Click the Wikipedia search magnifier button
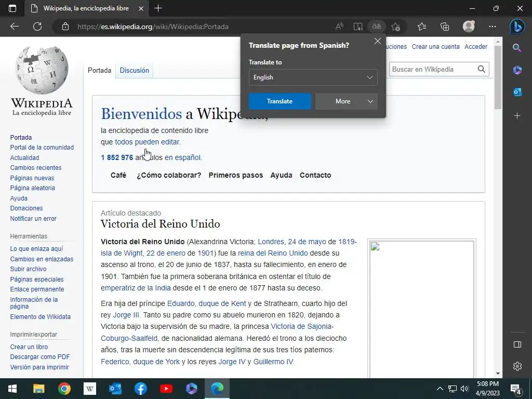This screenshot has height=399, width=532. 482,69
